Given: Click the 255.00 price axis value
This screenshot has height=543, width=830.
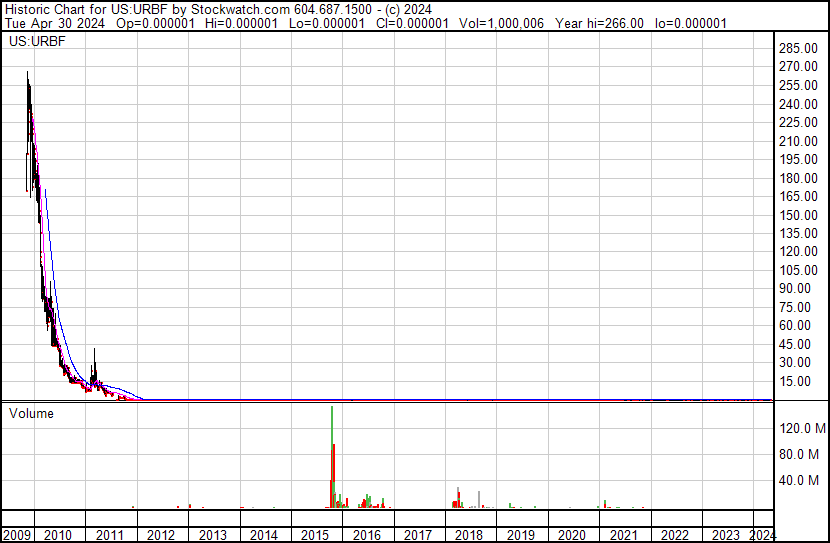Looking at the screenshot, I should click(x=798, y=85).
